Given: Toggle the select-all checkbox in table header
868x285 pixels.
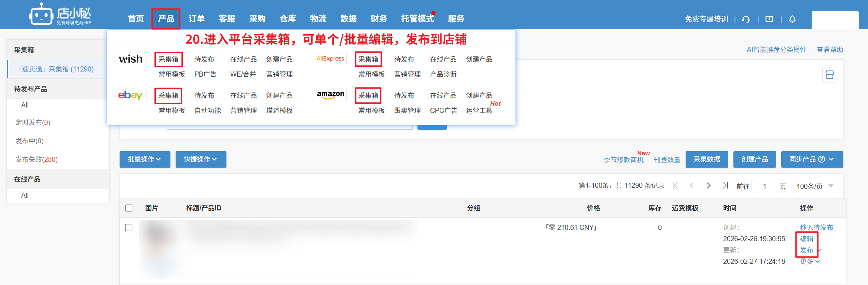Looking at the screenshot, I should click(x=129, y=208).
